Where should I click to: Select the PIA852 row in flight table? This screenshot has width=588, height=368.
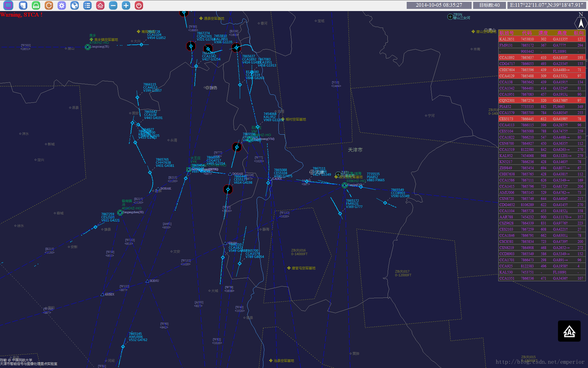(x=542, y=107)
